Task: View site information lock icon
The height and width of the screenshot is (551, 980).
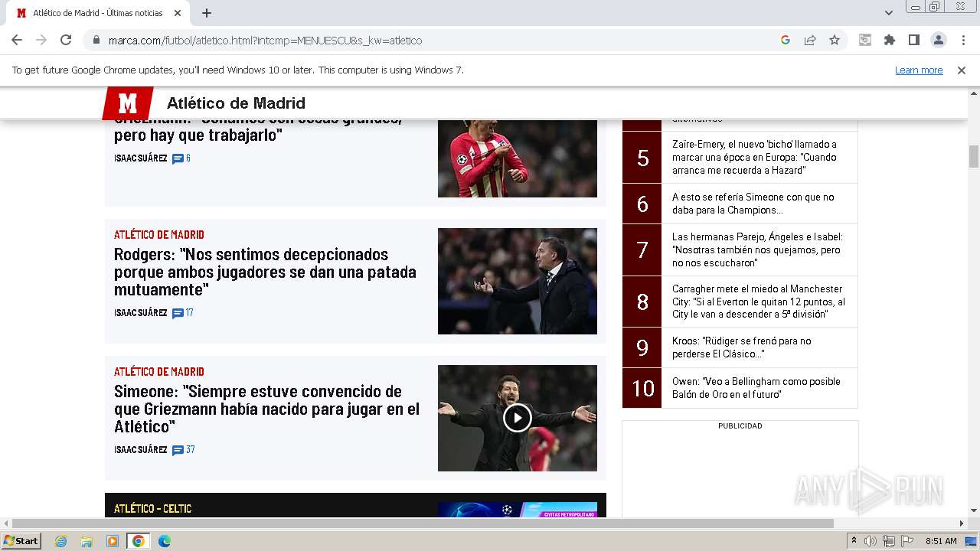Action: pyautogui.click(x=96, y=40)
